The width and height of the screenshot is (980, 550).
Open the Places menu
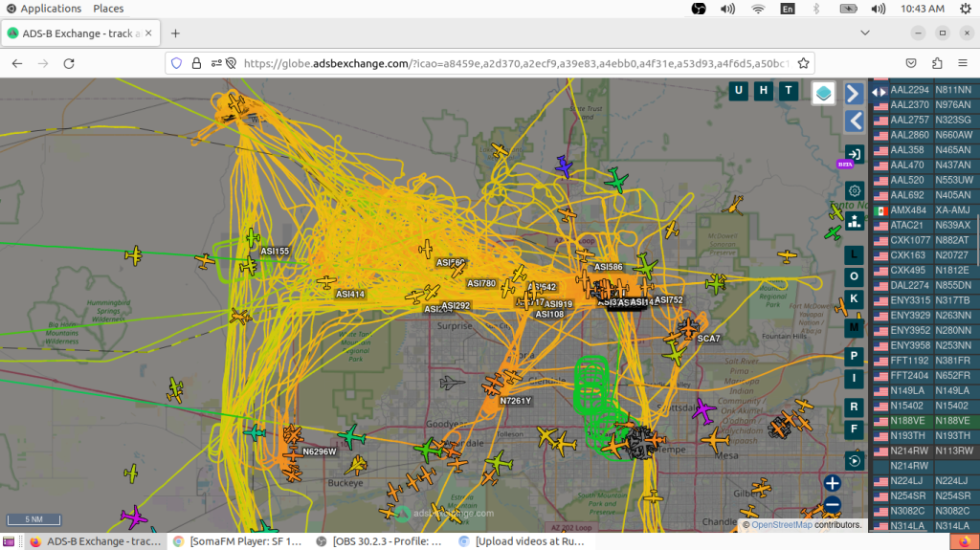click(x=108, y=9)
